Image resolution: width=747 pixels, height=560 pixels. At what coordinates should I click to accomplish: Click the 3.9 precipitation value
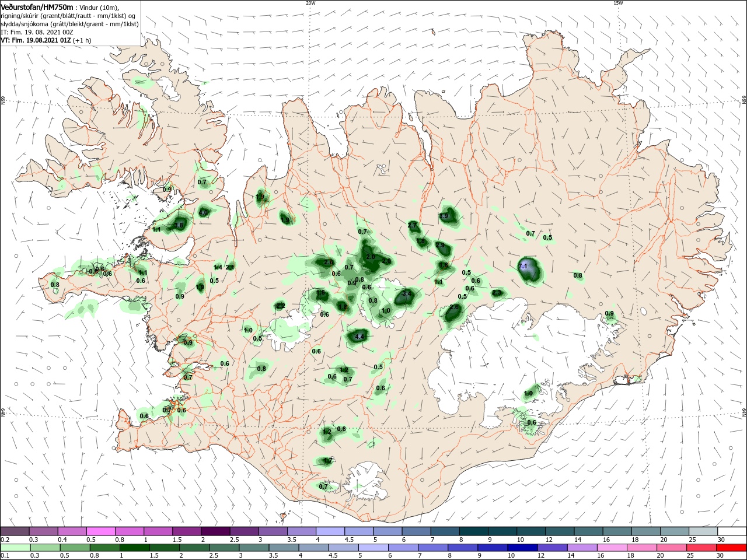(x=444, y=216)
